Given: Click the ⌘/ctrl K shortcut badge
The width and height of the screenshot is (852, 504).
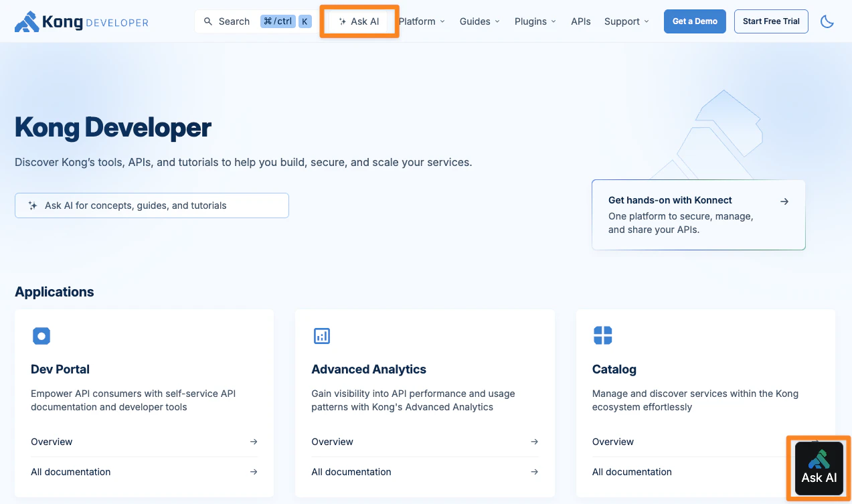Looking at the screenshot, I should tap(286, 21).
